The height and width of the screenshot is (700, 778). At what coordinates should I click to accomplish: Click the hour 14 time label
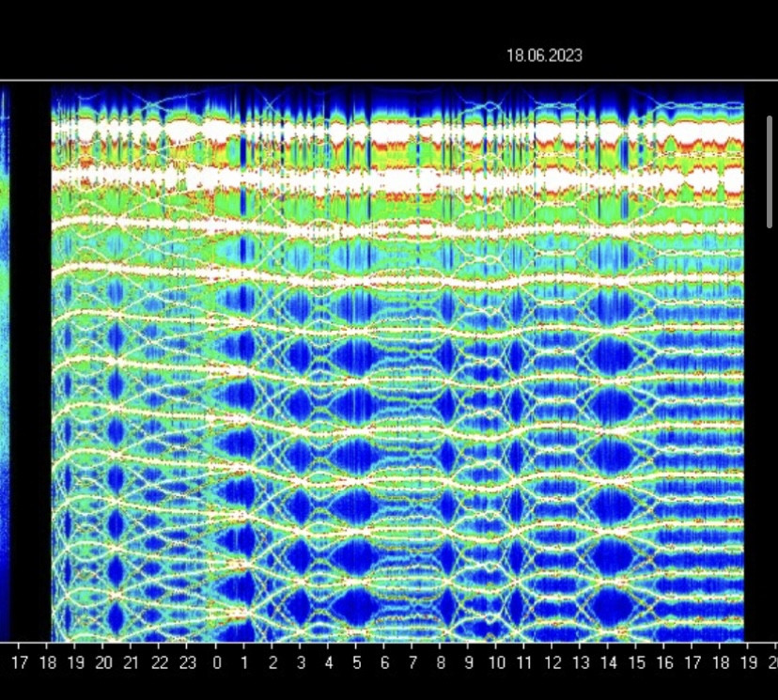click(x=609, y=663)
